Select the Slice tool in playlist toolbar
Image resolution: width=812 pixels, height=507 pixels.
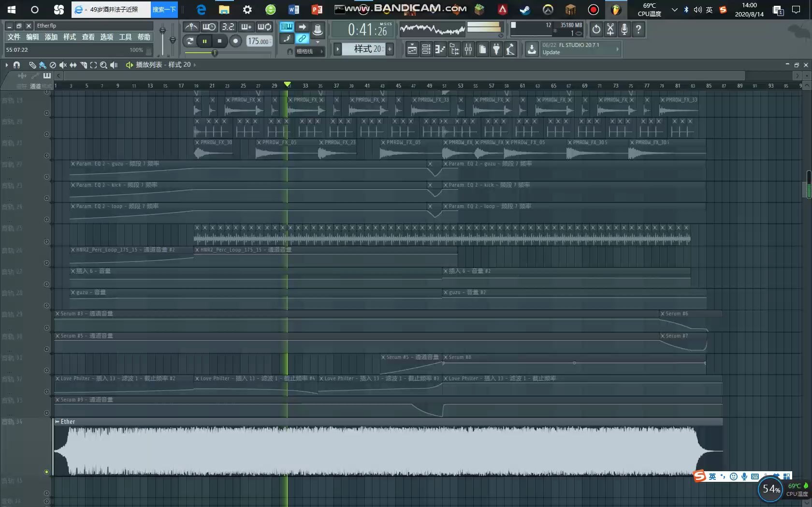tap(83, 65)
